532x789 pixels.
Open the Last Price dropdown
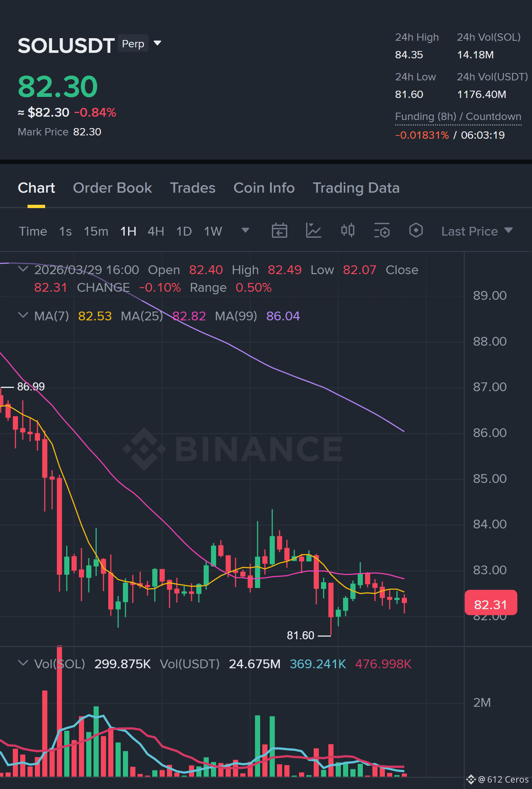[x=477, y=231]
